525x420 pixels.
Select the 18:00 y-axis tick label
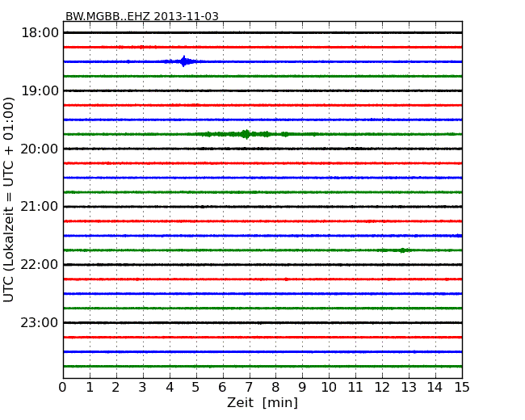[x=40, y=33]
